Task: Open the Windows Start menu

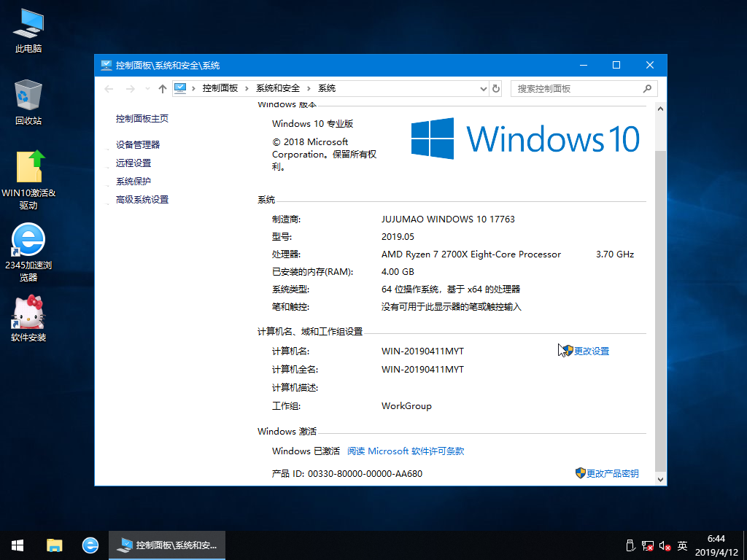Action: (18, 545)
